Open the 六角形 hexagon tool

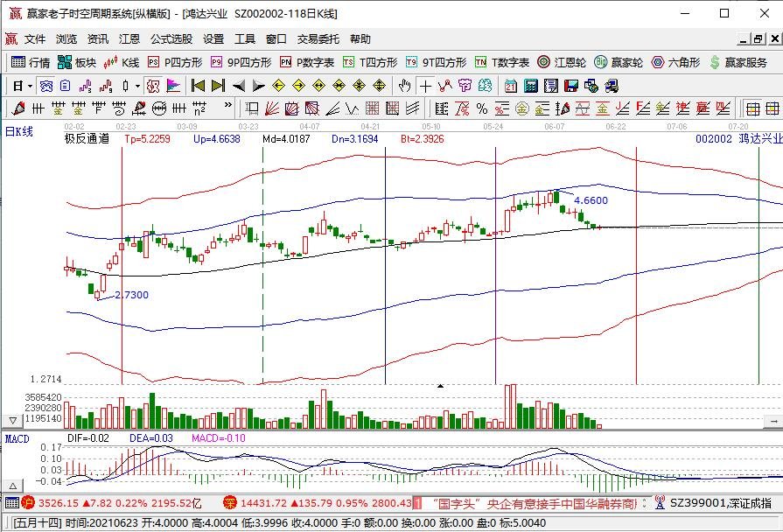[x=675, y=62]
